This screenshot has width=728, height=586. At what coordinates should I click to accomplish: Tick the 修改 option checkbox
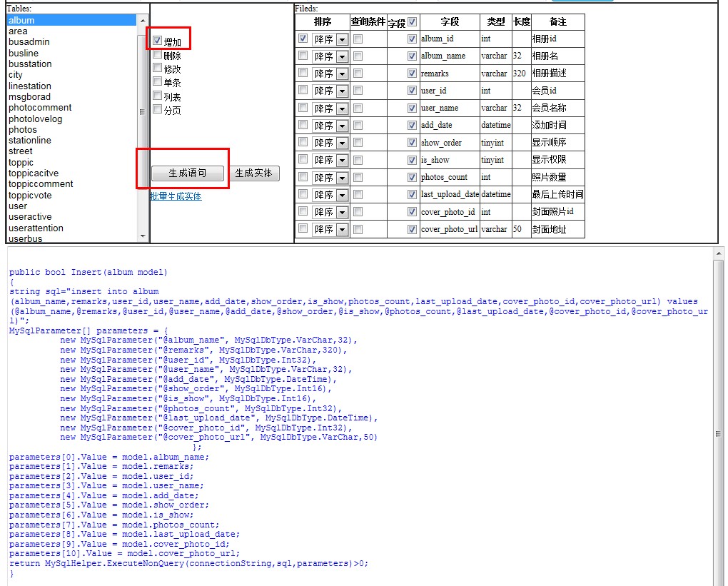coord(158,69)
